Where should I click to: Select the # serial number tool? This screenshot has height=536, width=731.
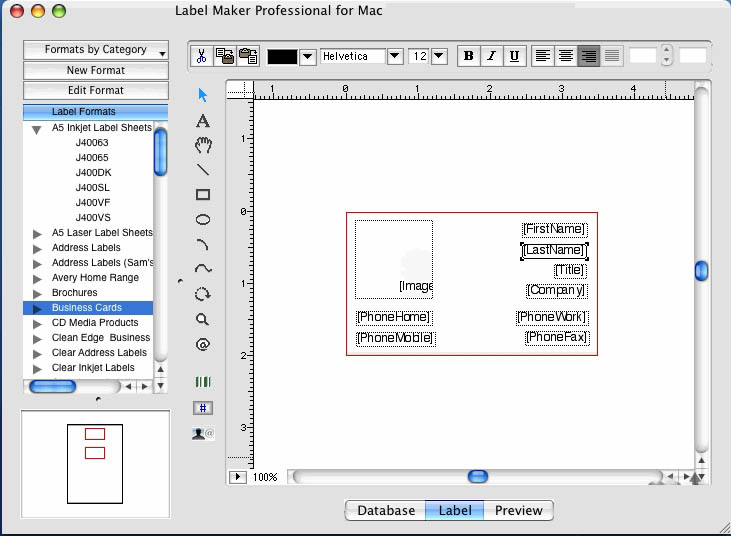click(x=203, y=408)
